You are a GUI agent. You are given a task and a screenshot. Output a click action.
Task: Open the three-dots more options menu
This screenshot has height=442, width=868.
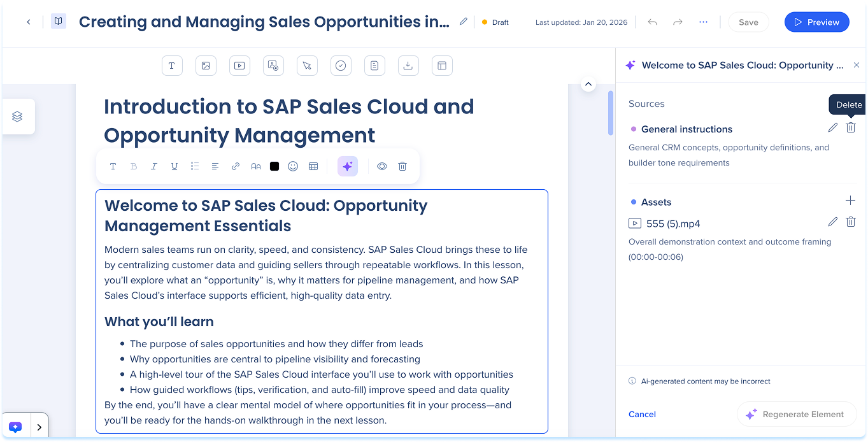[x=703, y=22]
